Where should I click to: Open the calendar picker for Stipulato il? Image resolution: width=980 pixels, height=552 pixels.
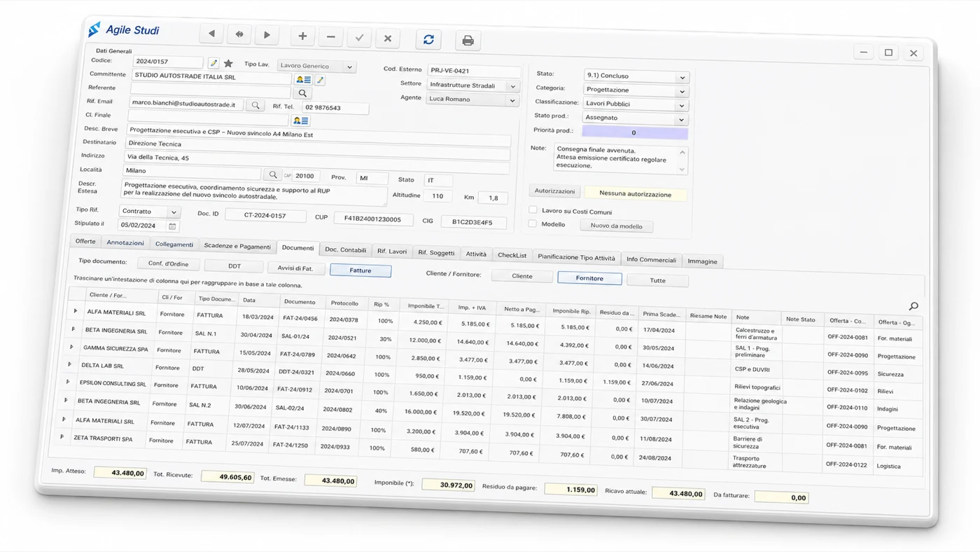pyautogui.click(x=172, y=226)
